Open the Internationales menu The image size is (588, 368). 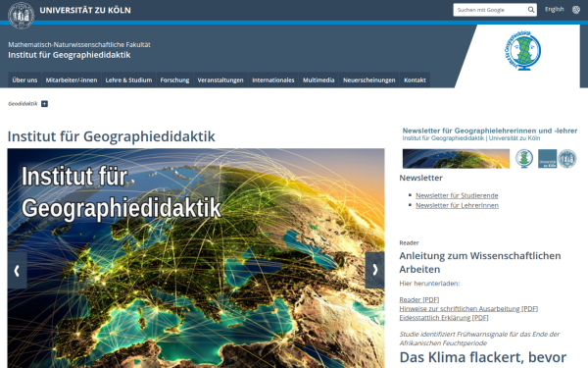[x=273, y=80]
